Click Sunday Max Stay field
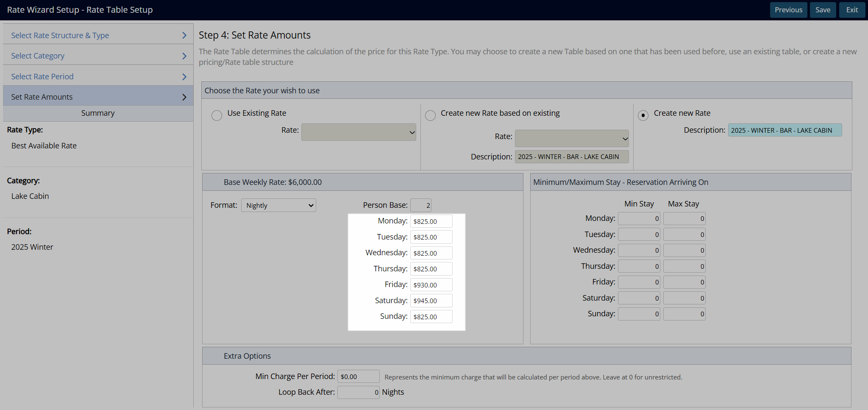The width and height of the screenshot is (868, 410). [x=684, y=314]
